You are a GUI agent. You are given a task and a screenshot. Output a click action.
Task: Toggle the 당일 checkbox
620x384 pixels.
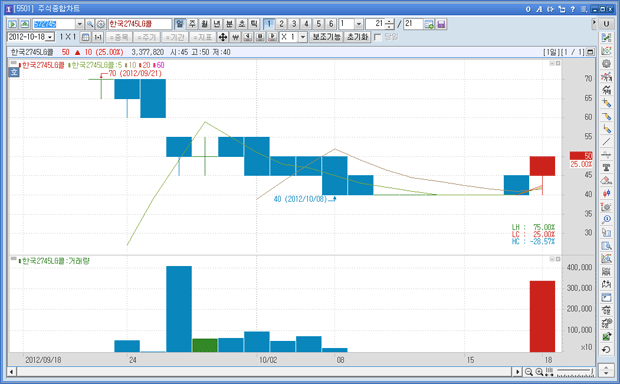(378, 37)
